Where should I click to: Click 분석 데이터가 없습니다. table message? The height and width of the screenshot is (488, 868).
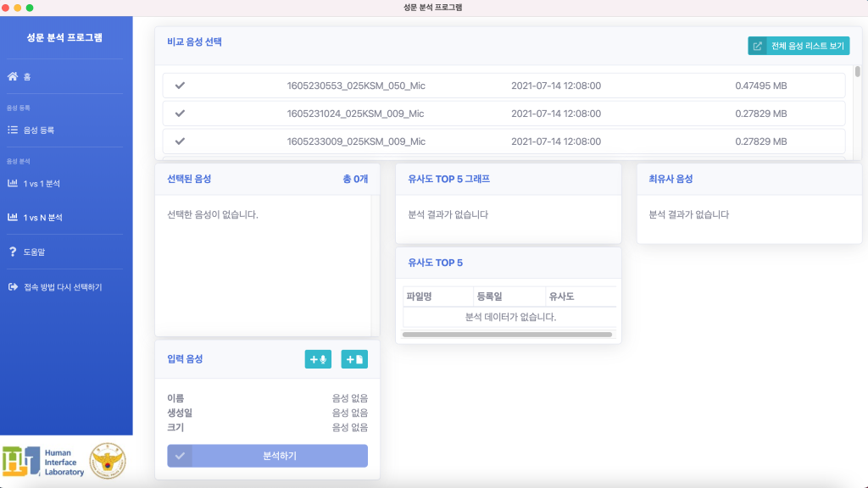click(510, 317)
